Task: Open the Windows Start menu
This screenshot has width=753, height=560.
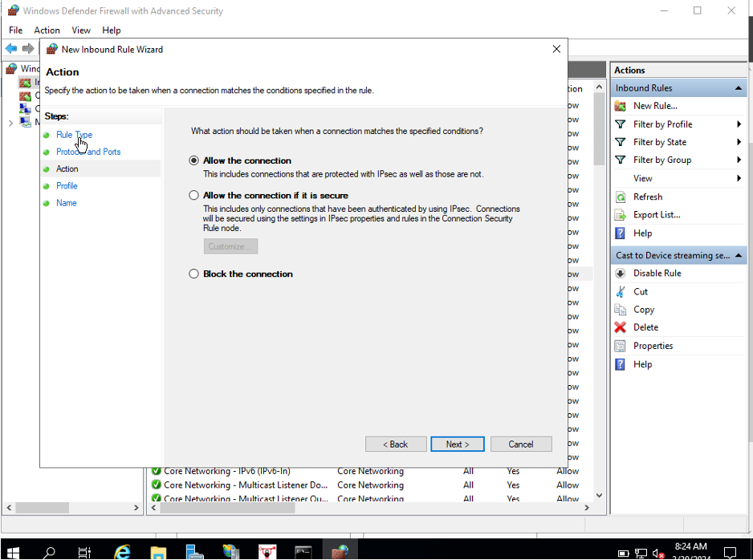Action: click(x=13, y=552)
